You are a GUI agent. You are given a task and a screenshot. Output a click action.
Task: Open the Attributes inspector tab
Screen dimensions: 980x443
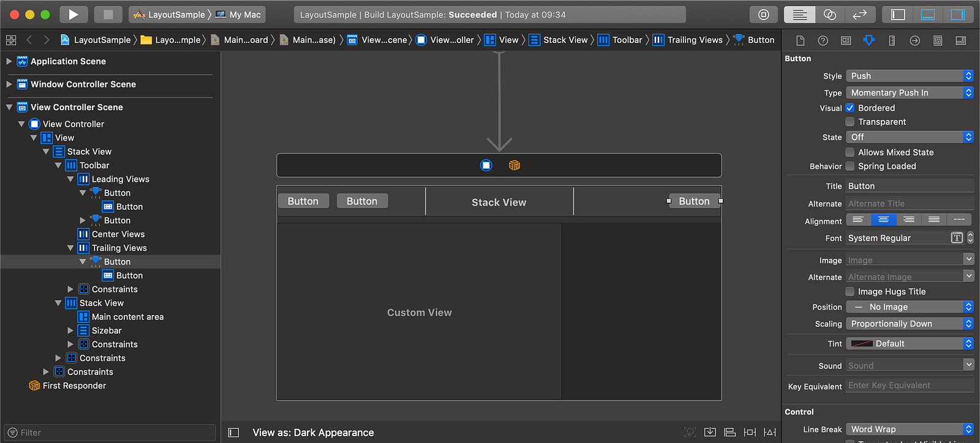pyautogui.click(x=869, y=40)
